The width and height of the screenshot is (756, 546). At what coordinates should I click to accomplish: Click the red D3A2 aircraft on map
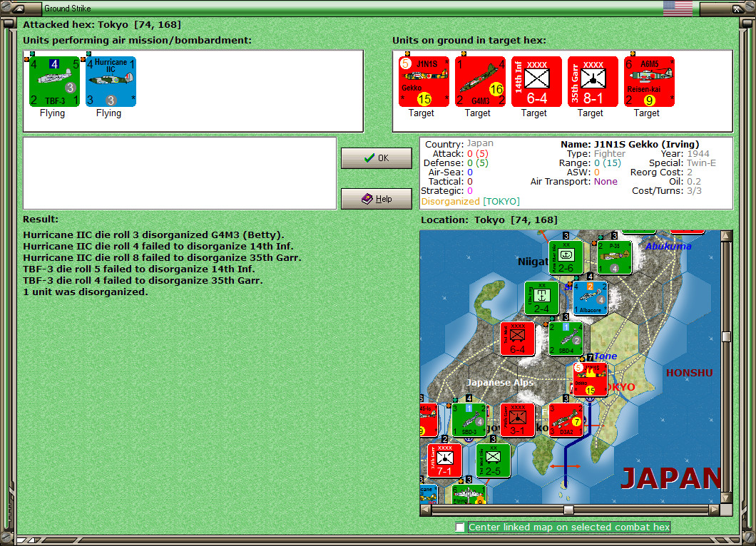point(566,420)
